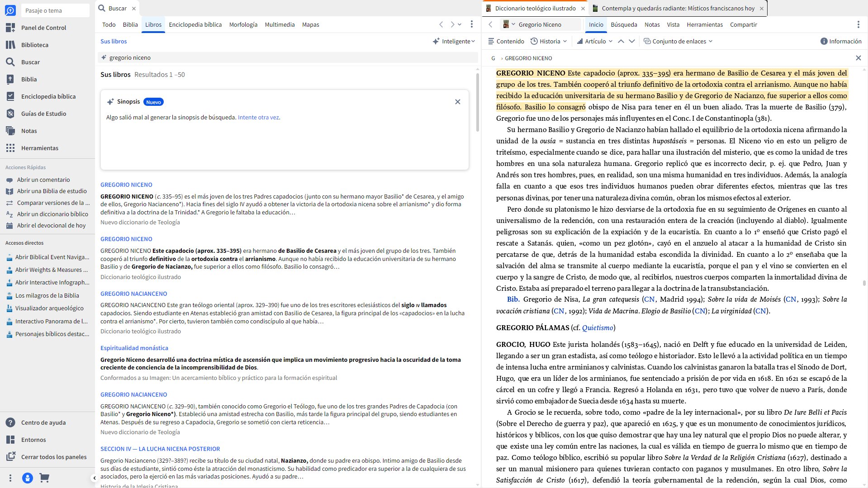Viewport: 868px width, 488px height.
Task: Open search panel kebab menu
Action: 471,24
